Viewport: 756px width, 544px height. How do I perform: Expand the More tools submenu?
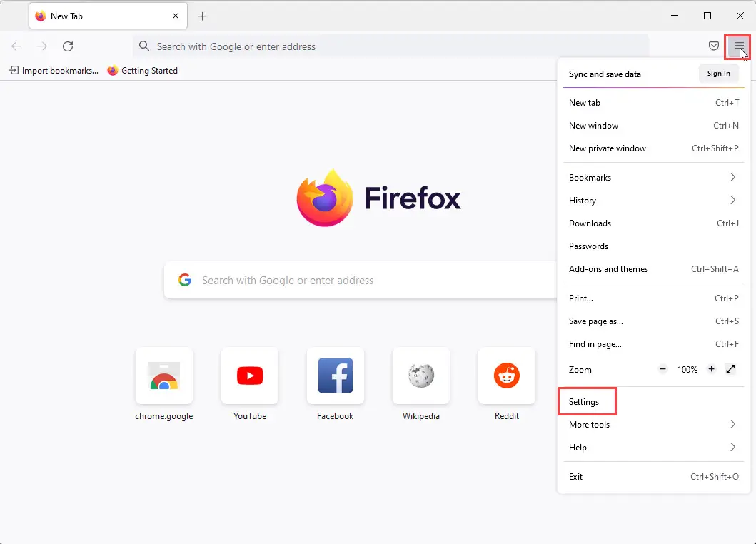(653, 424)
